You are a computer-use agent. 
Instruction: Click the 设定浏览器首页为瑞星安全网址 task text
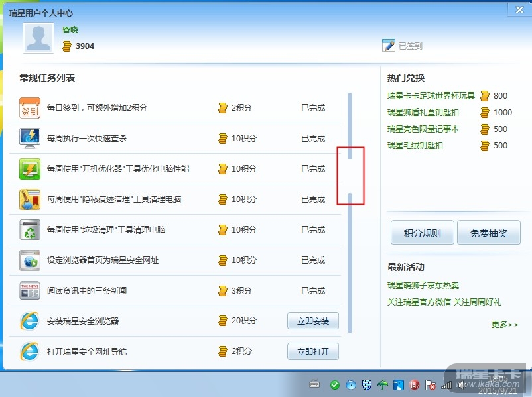click(103, 260)
